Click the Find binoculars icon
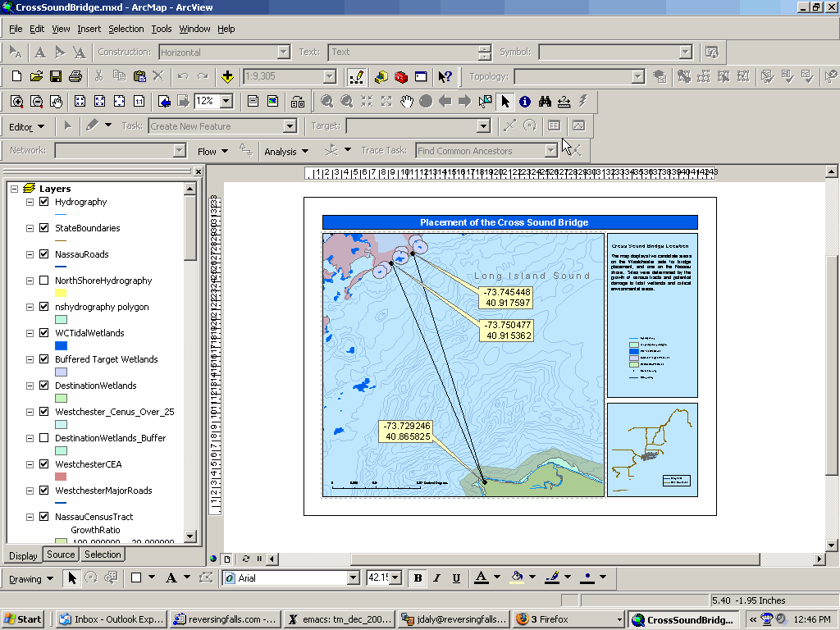 click(544, 102)
